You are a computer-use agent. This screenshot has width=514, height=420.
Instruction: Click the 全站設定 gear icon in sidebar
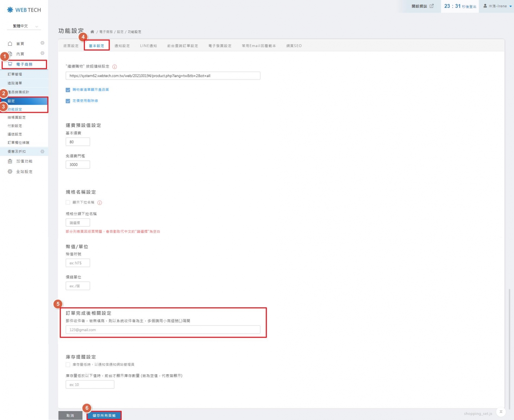[x=10, y=172]
